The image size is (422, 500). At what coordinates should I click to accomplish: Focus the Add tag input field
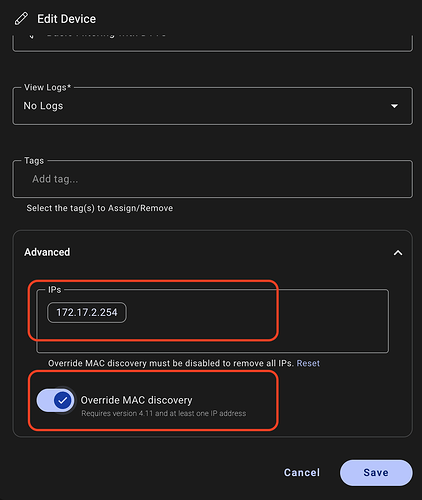pos(212,179)
